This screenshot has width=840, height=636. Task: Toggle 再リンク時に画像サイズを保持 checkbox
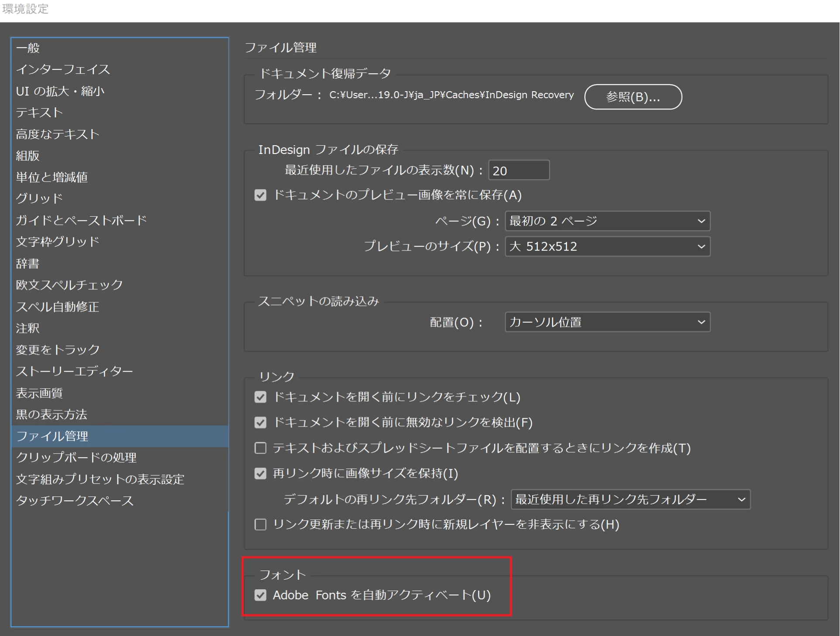click(x=260, y=473)
